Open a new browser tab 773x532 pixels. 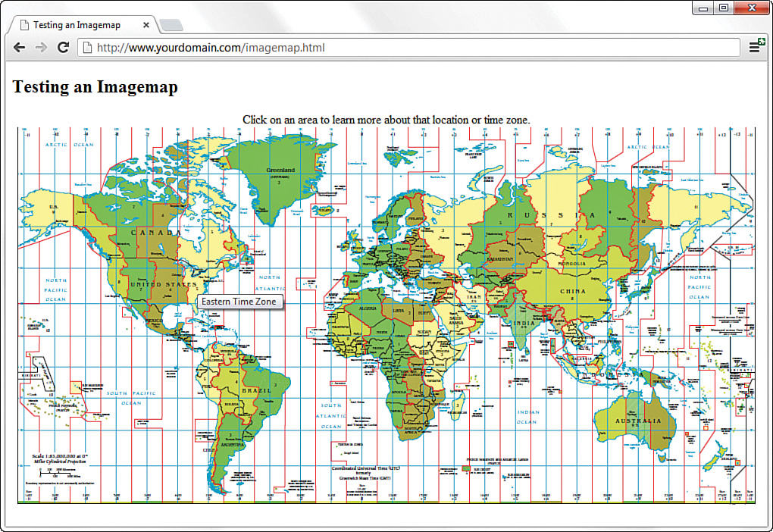pyautogui.click(x=171, y=23)
